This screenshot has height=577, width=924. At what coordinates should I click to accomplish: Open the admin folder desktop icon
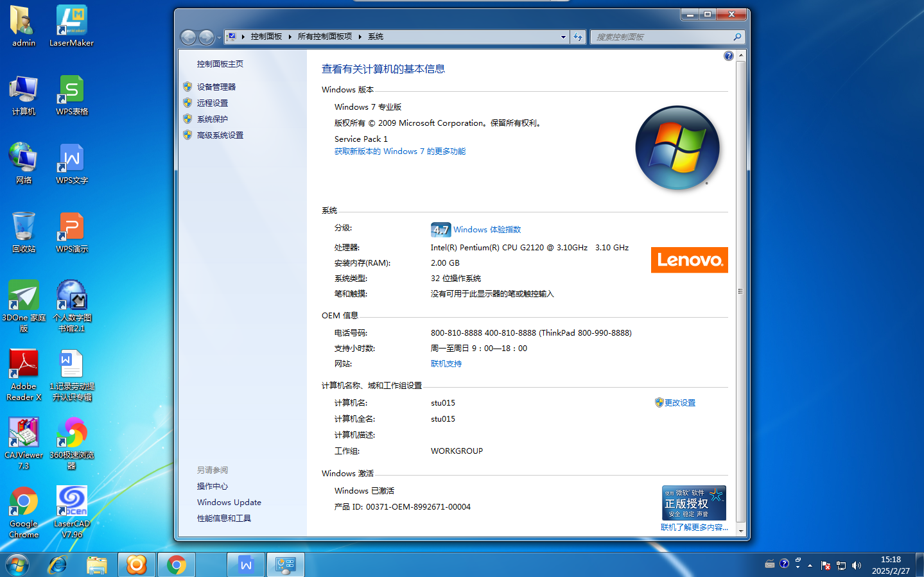tap(24, 27)
